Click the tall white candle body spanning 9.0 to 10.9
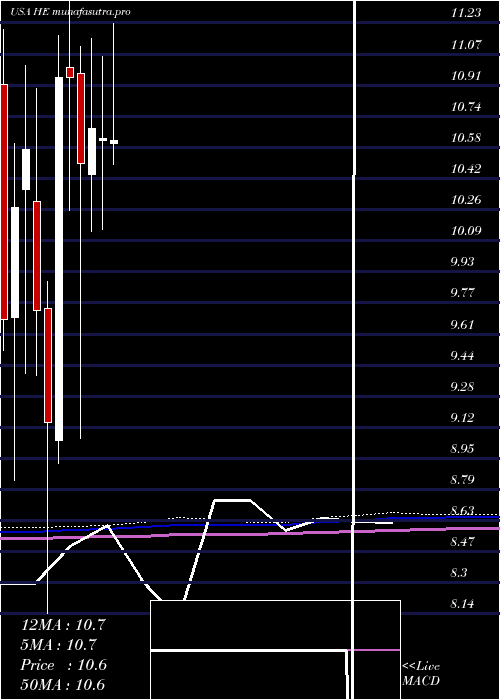Viewport: 500px width, 700px height. (x=59, y=259)
